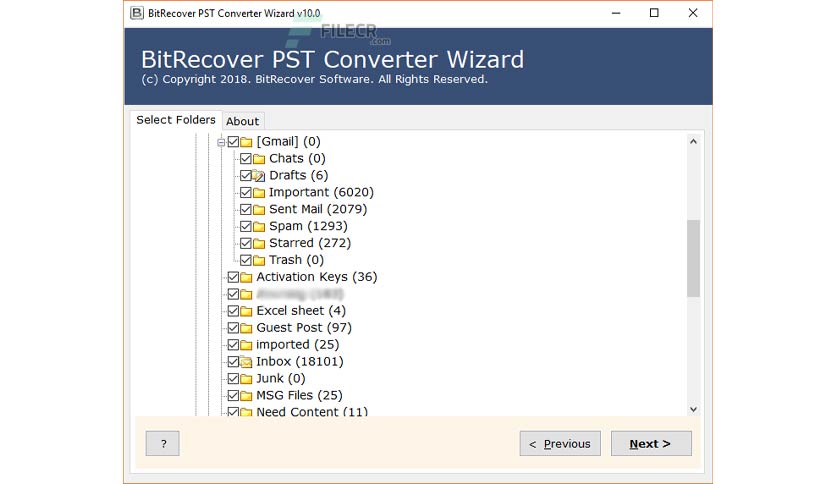Maximize the PST Converter Wizard window
The image size is (836, 484).
coord(654,13)
